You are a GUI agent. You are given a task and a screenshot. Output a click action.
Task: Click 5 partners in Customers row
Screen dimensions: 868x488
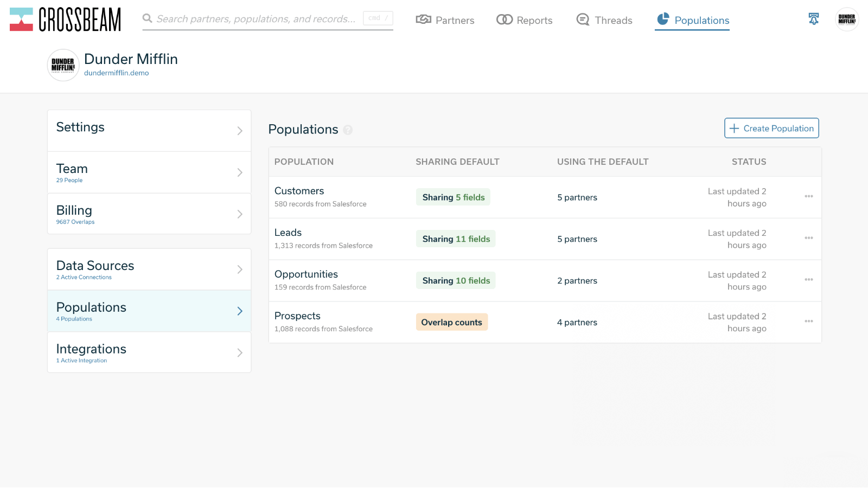click(x=577, y=197)
